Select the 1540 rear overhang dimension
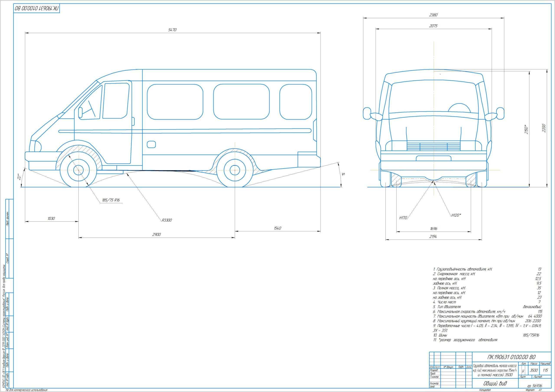 click(278, 228)
